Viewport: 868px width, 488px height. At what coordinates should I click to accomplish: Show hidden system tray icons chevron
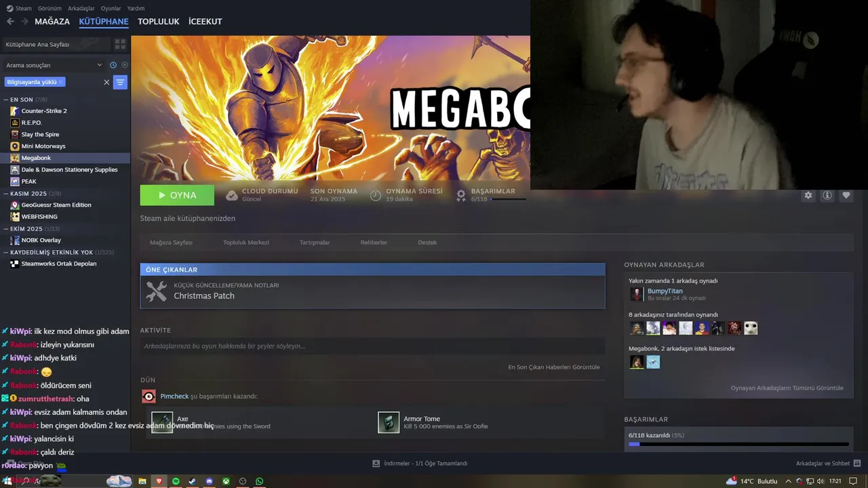click(787, 481)
